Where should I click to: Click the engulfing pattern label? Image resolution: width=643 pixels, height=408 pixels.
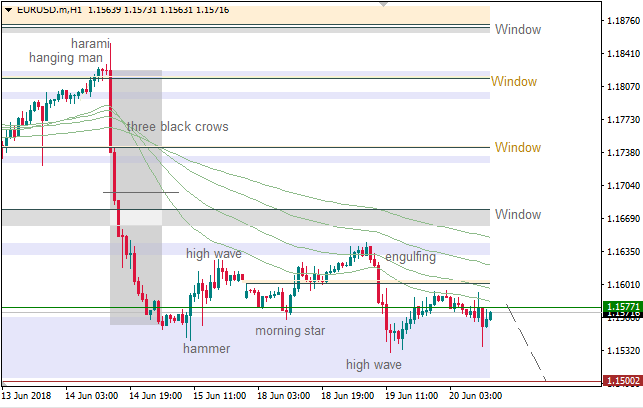(x=410, y=257)
